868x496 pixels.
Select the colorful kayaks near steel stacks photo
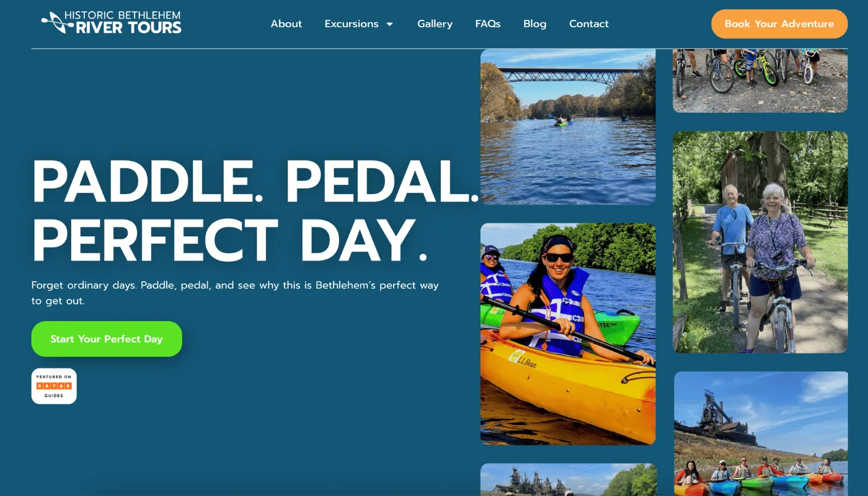pos(760,434)
